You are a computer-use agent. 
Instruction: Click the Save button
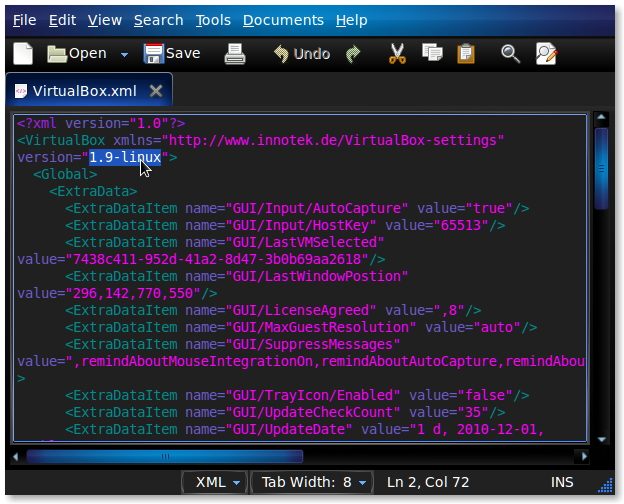[x=172, y=53]
